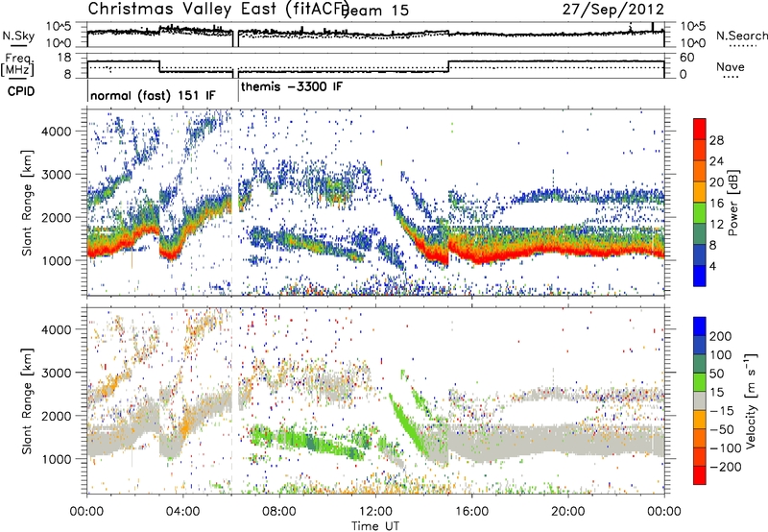Click the '-15' value on velocity colorbar
This screenshot has width=768, height=532.
point(722,411)
